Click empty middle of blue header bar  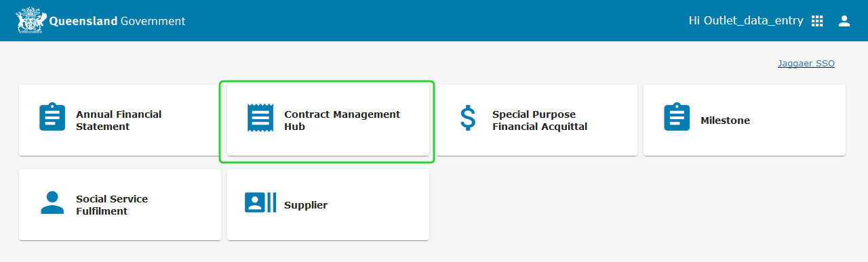(434, 21)
